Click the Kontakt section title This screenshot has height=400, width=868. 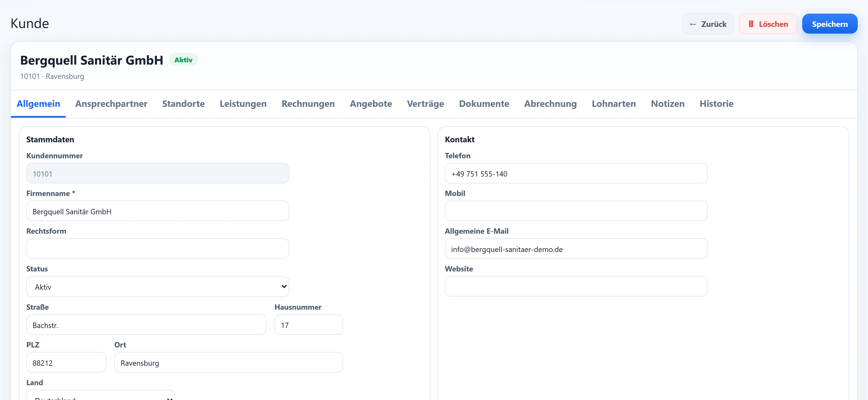(459, 139)
